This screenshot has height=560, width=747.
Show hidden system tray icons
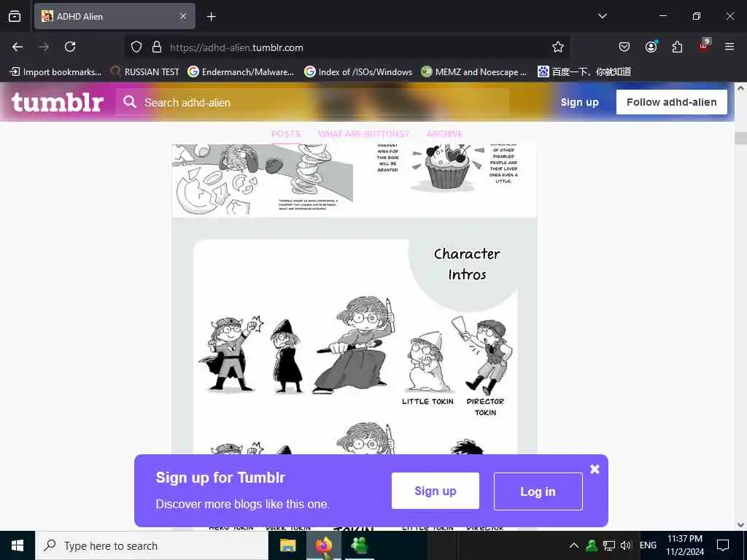point(574,545)
